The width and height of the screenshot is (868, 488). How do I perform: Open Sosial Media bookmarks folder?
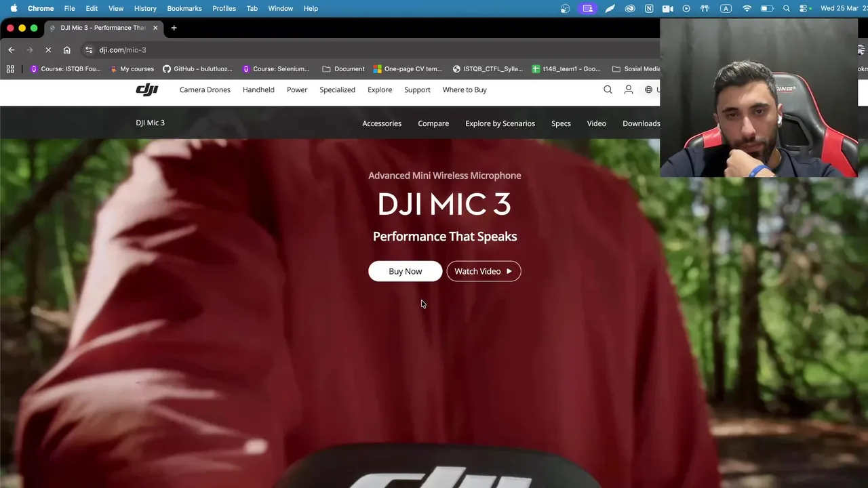(x=635, y=68)
